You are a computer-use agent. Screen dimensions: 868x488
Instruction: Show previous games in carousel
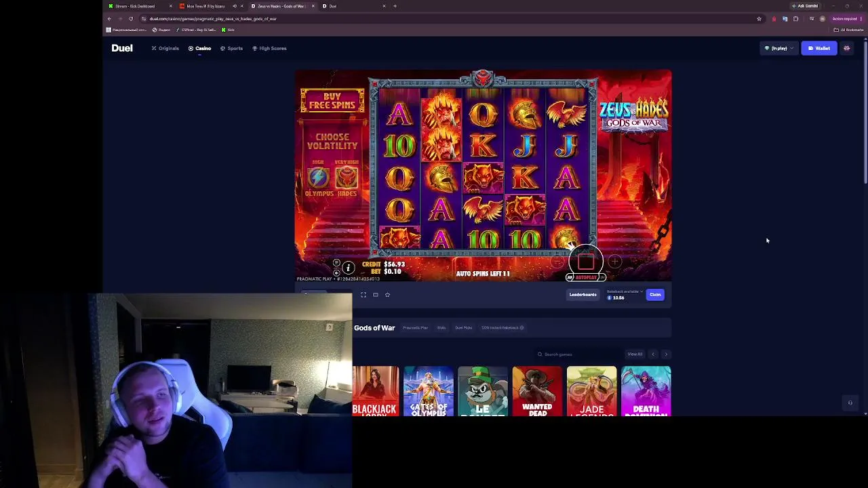click(x=653, y=354)
